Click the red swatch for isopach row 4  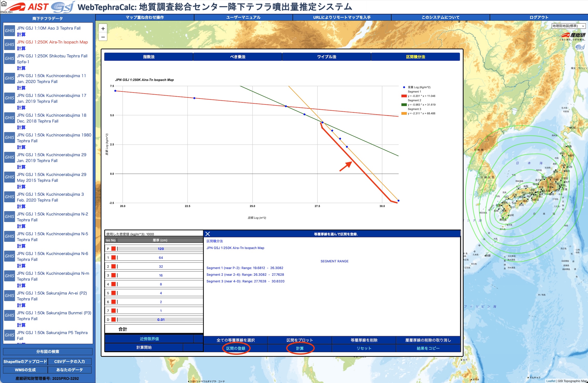coord(114,284)
